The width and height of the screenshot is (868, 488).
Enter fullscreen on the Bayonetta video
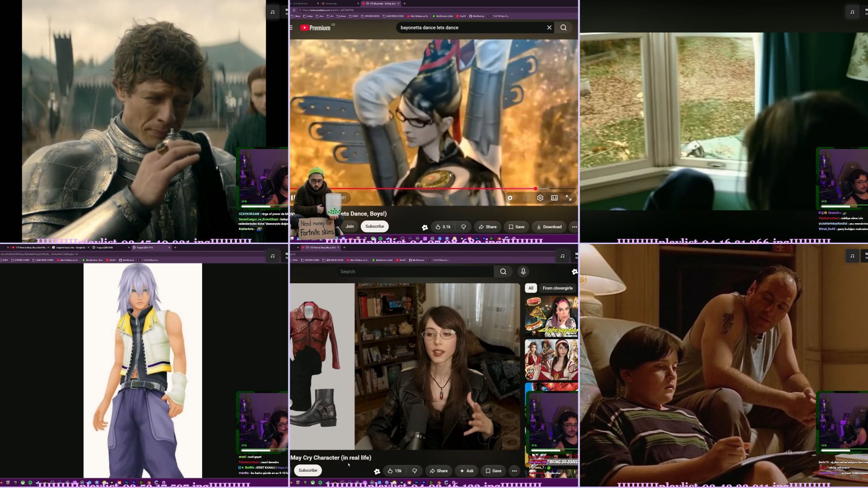coord(569,198)
